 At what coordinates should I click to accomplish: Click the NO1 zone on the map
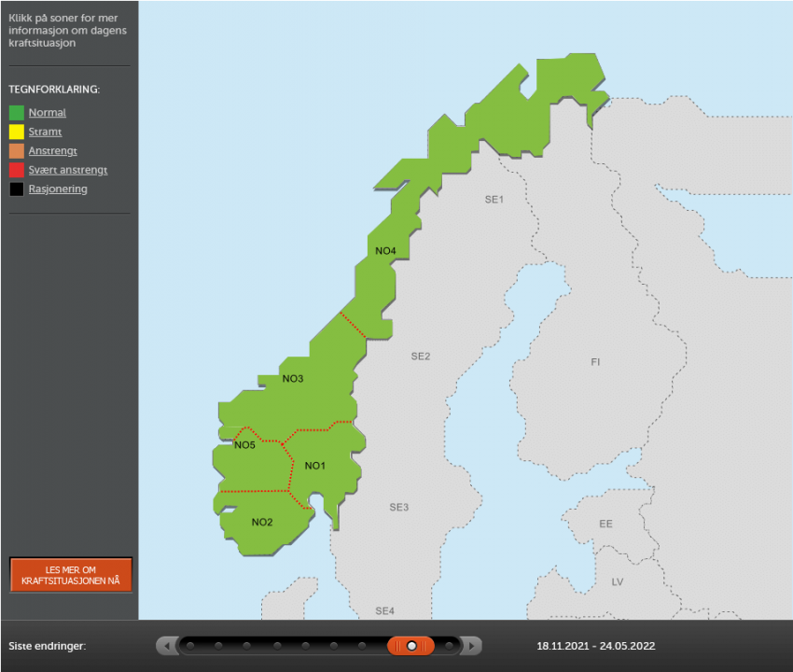(314, 464)
